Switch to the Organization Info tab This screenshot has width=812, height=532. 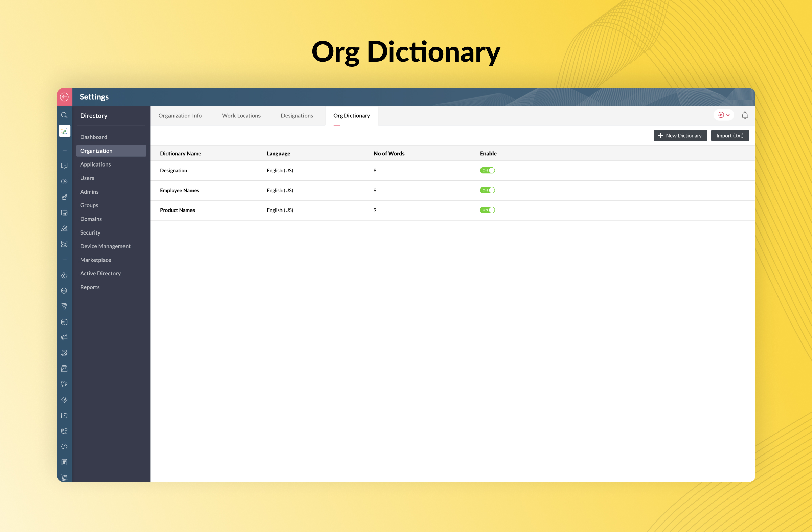180,116
